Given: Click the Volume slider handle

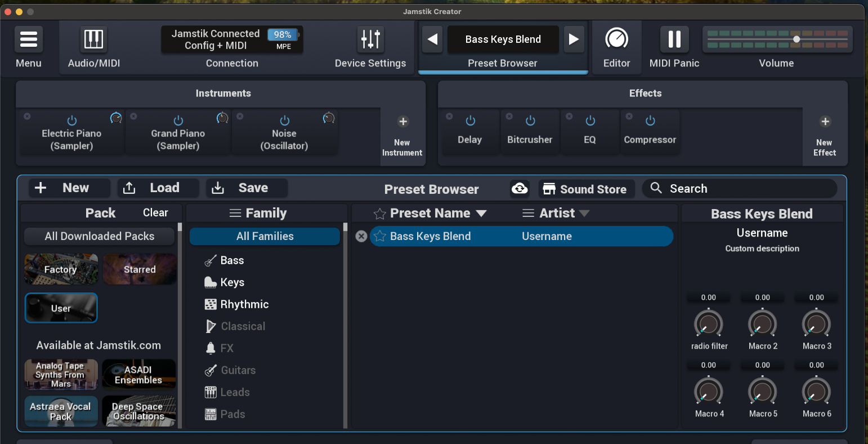Looking at the screenshot, I should pyautogui.click(x=797, y=39).
